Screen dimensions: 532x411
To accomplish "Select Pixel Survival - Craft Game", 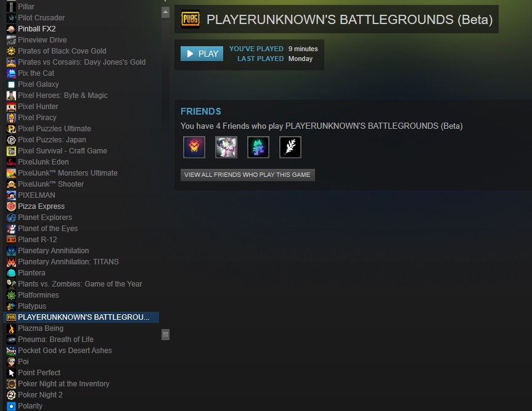I will [x=62, y=151].
